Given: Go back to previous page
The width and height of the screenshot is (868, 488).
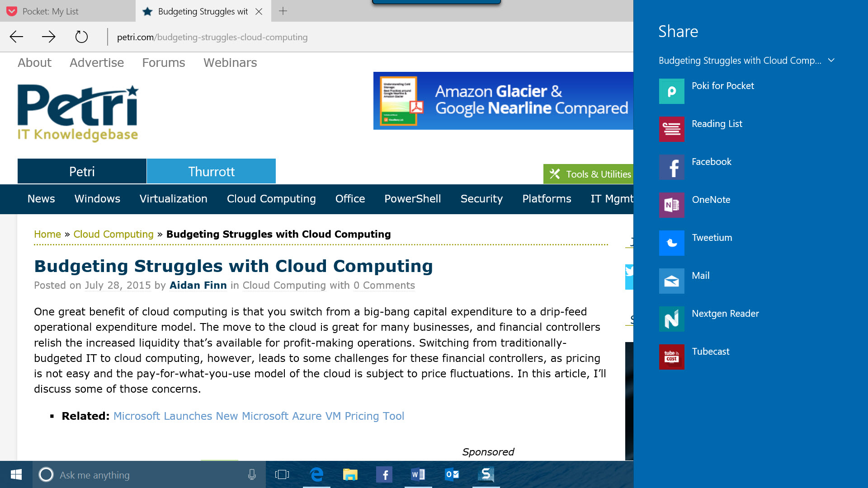Looking at the screenshot, I should (16, 37).
